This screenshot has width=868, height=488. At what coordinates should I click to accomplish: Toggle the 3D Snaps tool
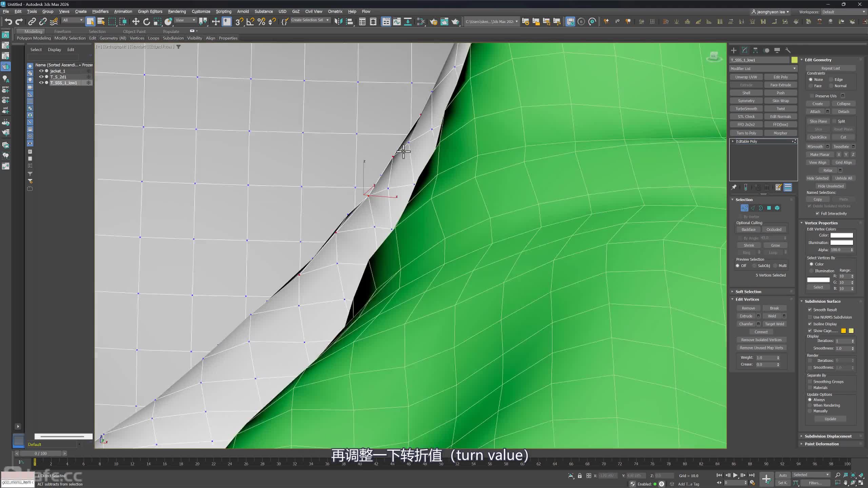(239, 22)
